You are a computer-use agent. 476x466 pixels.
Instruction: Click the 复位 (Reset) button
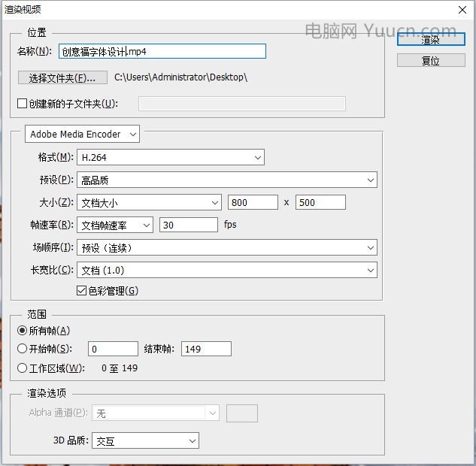coord(431,60)
